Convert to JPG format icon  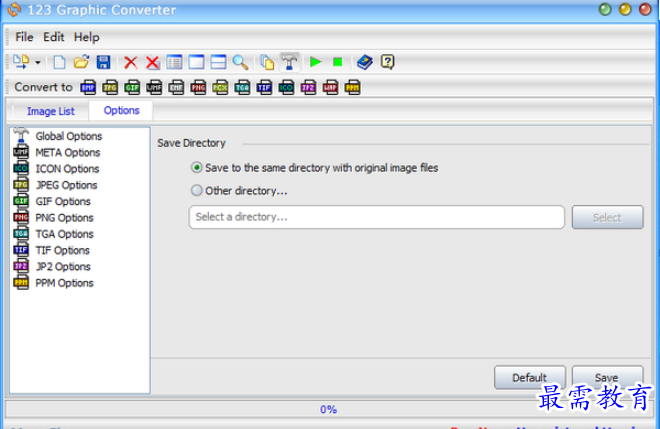point(110,87)
